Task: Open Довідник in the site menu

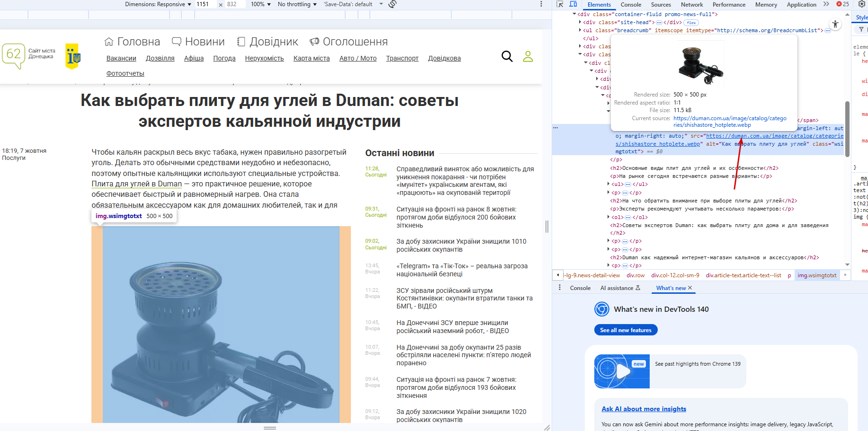Action: click(x=268, y=42)
